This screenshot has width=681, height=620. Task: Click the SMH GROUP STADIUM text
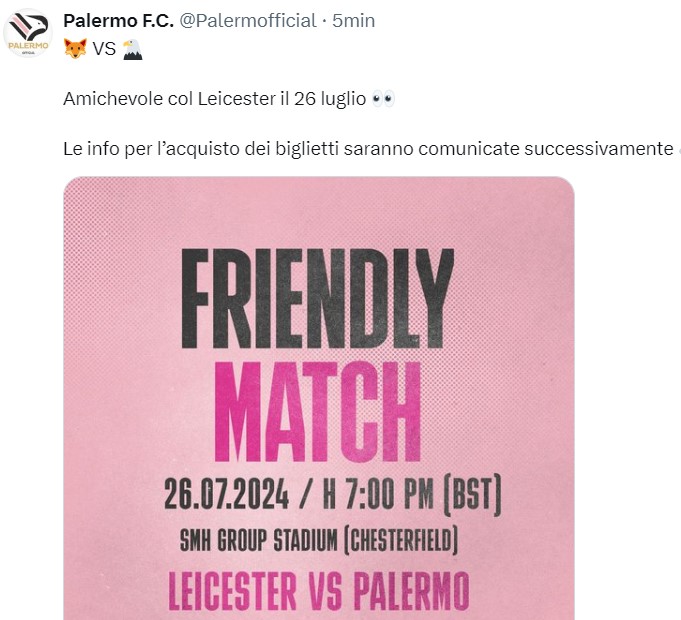tap(258, 541)
